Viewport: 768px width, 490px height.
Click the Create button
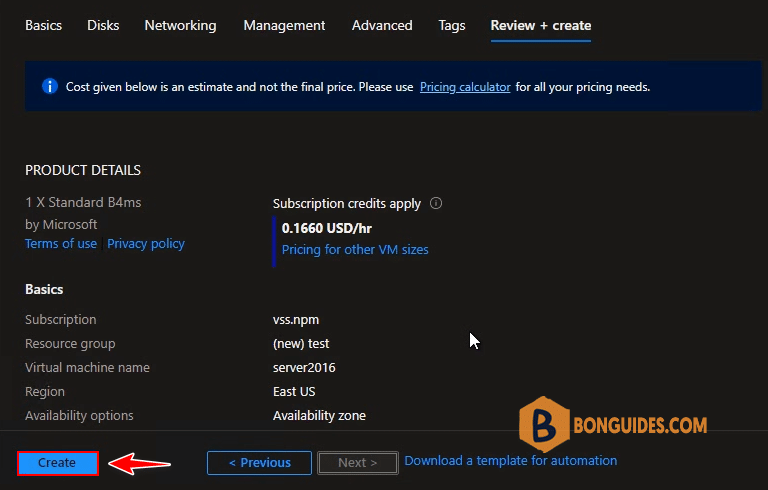(x=58, y=463)
